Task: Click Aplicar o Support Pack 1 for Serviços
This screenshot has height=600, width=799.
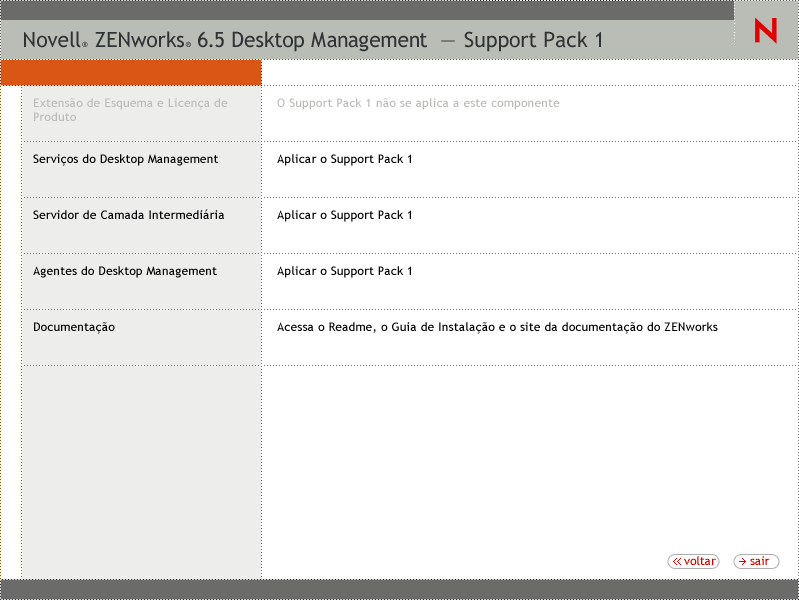Action: coord(344,159)
